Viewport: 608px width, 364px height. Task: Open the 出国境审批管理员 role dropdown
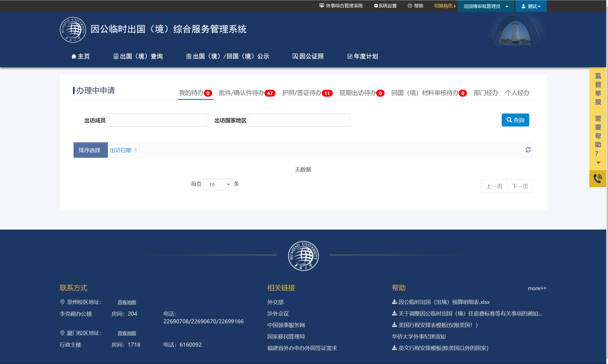[x=485, y=6]
